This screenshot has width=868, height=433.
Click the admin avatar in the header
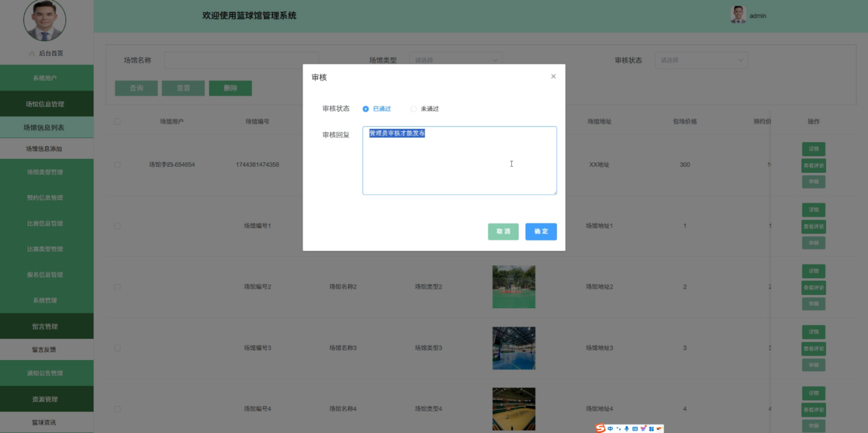point(738,15)
